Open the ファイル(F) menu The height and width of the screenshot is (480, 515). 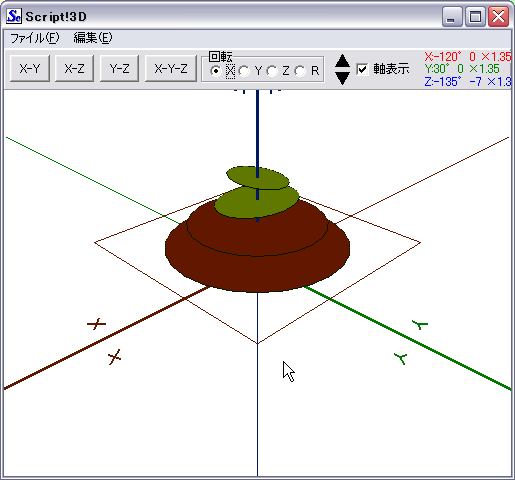click(35, 38)
